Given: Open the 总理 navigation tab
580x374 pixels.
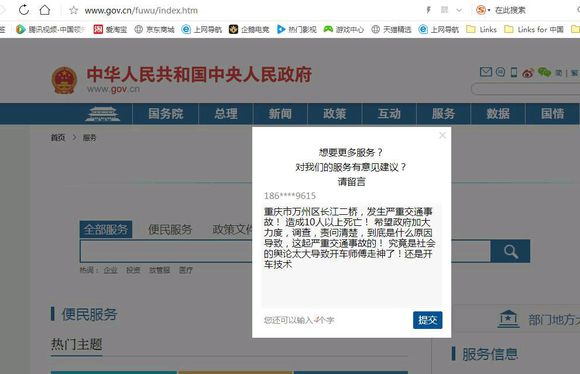Looking at the screenshot, I should 226,114.
